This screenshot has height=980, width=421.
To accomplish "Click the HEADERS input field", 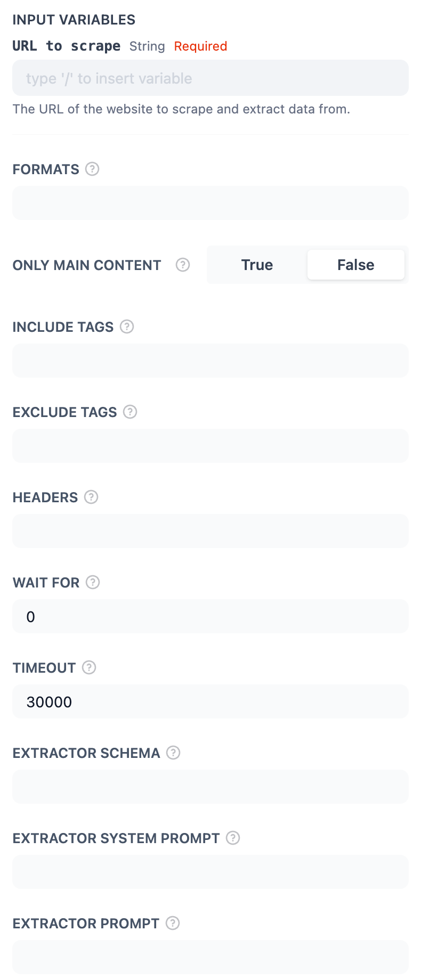I will (x=210, y=531).
